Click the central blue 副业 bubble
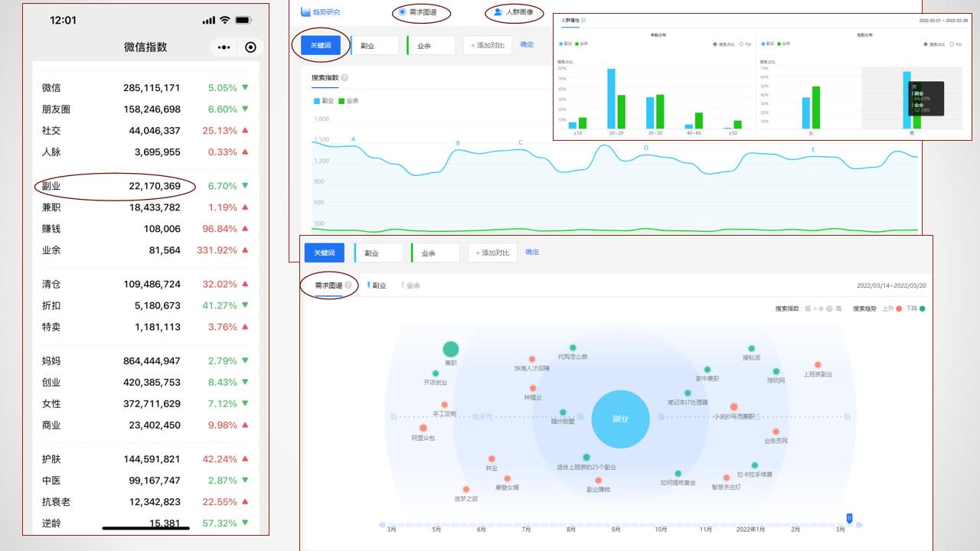The width and height of the screenshot is (980, 551). click(621, 419)
